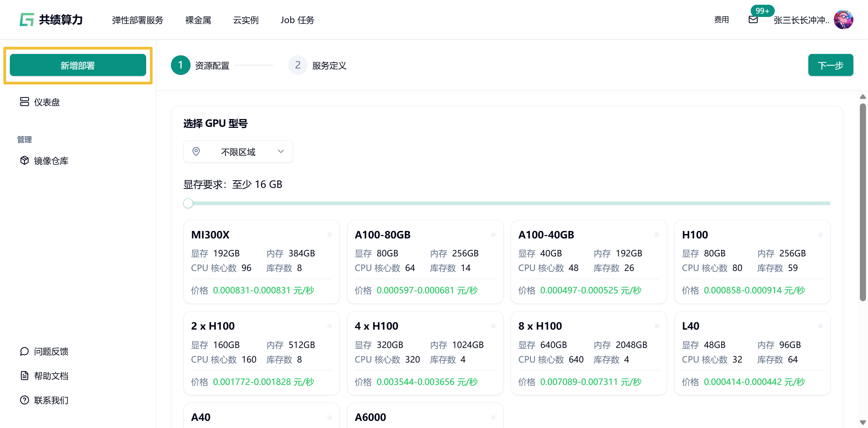Image resolution: width=868 pixels, height=428 pixels.
Task: Click the scrollbar up arrow
Action: point(863,97)
